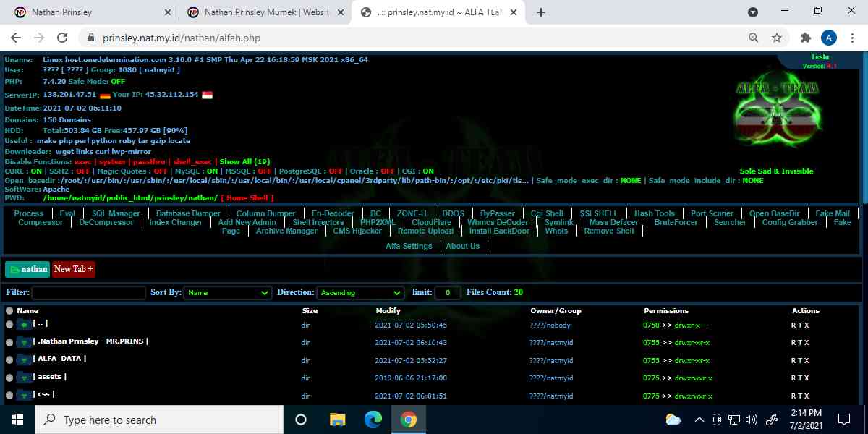Screen dimensions: 868x434
Task: Open the Alfa Settings menu
Action: (x=409, y=245)
